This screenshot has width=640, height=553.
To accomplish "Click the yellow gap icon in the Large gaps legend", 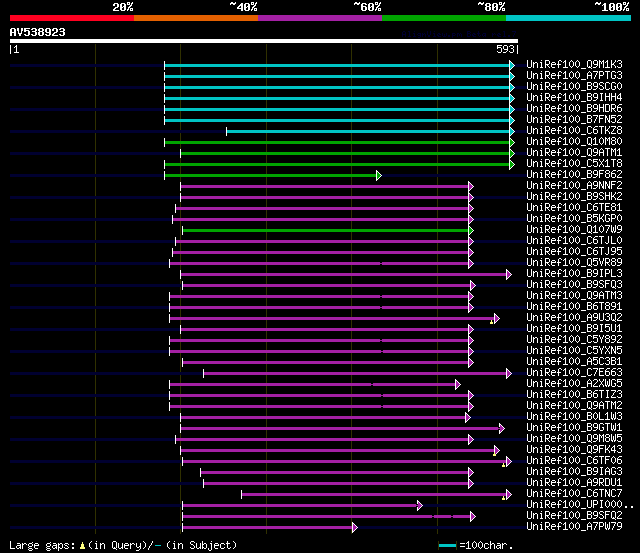I will pyautogui.click(x=82, y=546).
